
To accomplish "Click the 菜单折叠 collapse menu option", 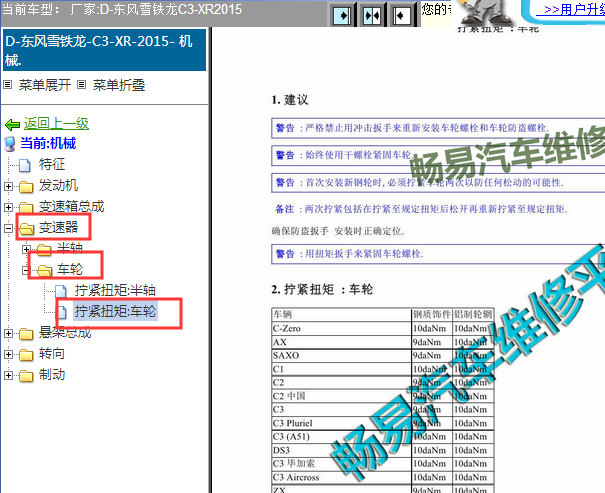I will (x=119, y=85).
